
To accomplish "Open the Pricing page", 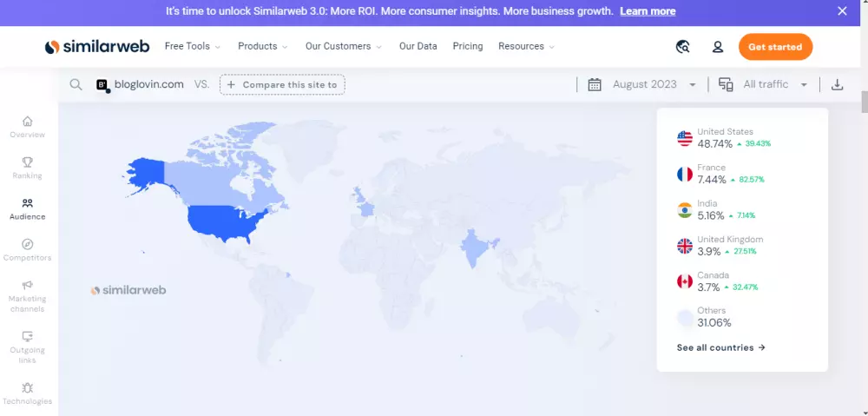I will point(468,47).
